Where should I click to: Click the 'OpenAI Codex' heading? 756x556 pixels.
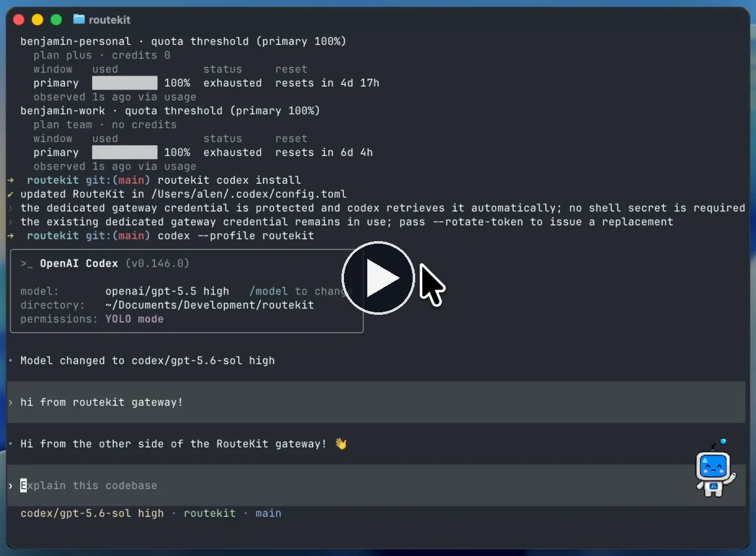click(79, 263)
